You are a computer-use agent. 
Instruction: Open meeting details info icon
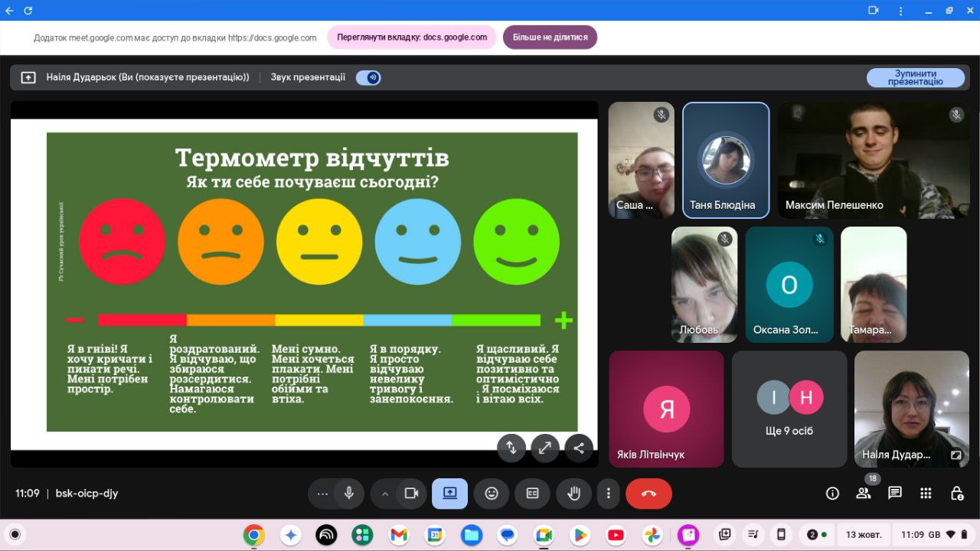[832, 494]
